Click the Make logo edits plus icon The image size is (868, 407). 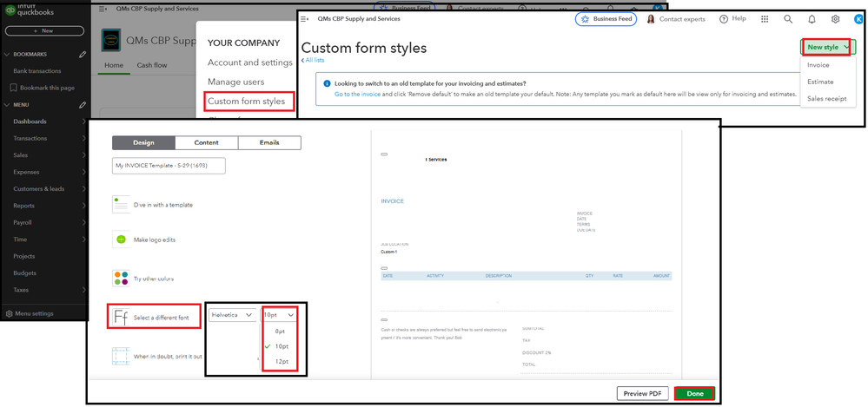[x=121, y=240]
